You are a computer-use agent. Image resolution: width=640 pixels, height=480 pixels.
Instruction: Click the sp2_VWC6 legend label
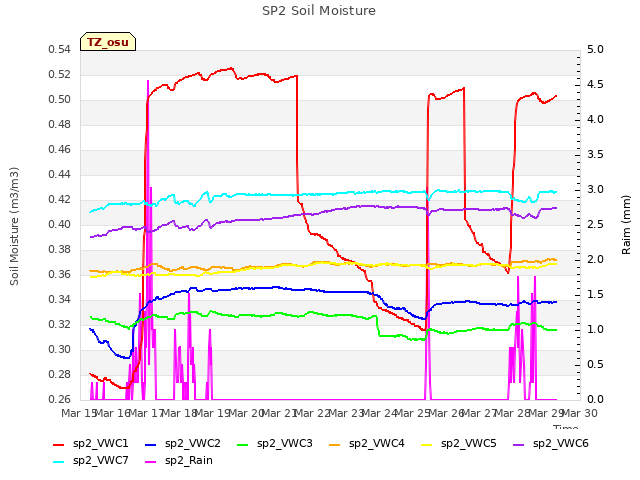tap(560, 443)
